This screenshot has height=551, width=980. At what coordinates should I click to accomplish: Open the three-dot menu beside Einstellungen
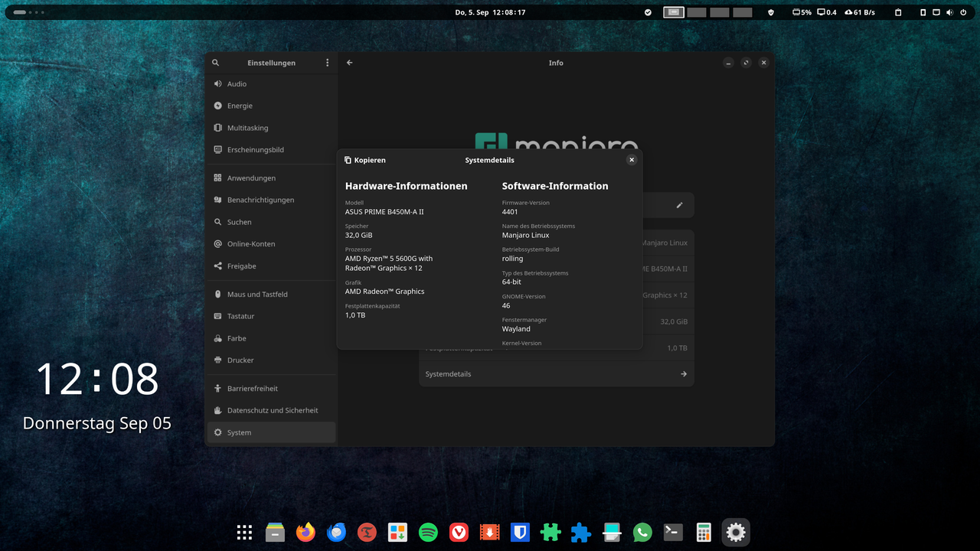click(x=327, y=63)
